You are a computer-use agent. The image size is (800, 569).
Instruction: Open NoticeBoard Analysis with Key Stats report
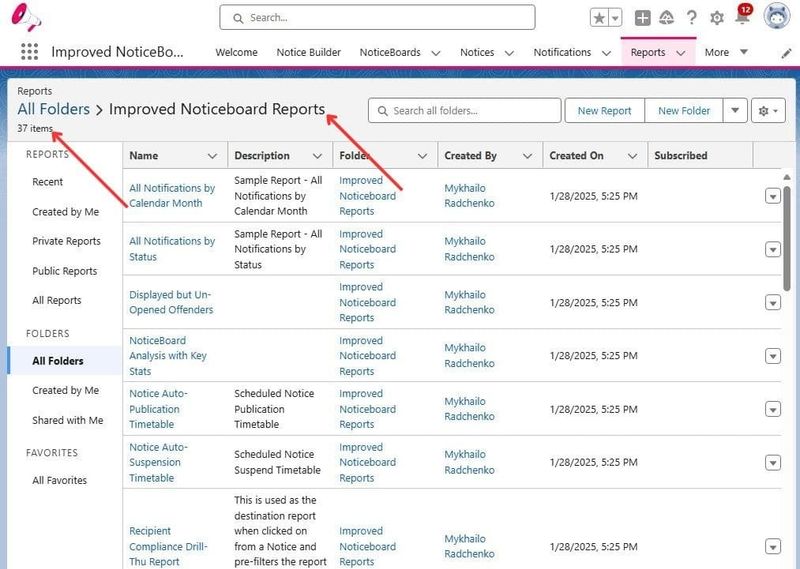coord(167,356)
